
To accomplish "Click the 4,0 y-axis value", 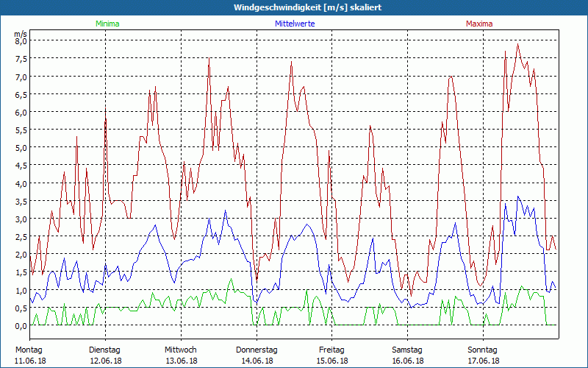I will point(21,183).
